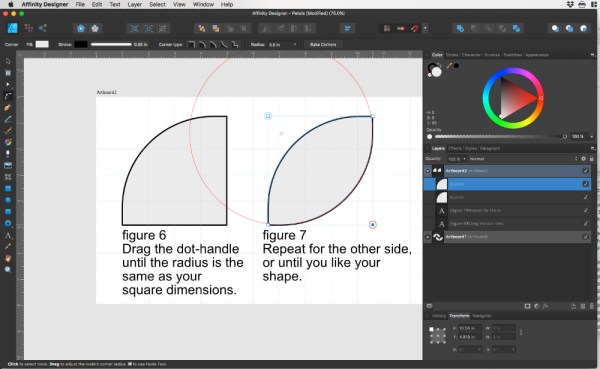Click the Insert Inside Selection icon
This screenshot has width=600, height=369.
(584, 28)
